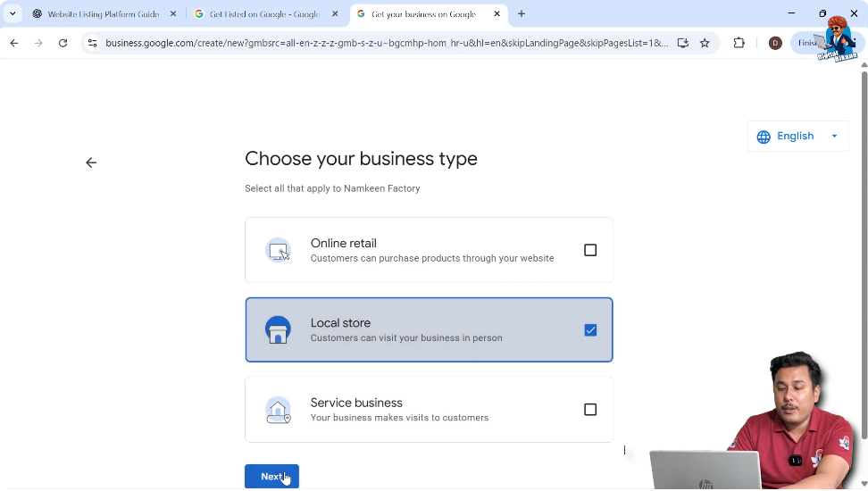The width and height of the screenshot is (868, 491).
Task: Click 'Your business makes visits to customers'
Action: 400,418
